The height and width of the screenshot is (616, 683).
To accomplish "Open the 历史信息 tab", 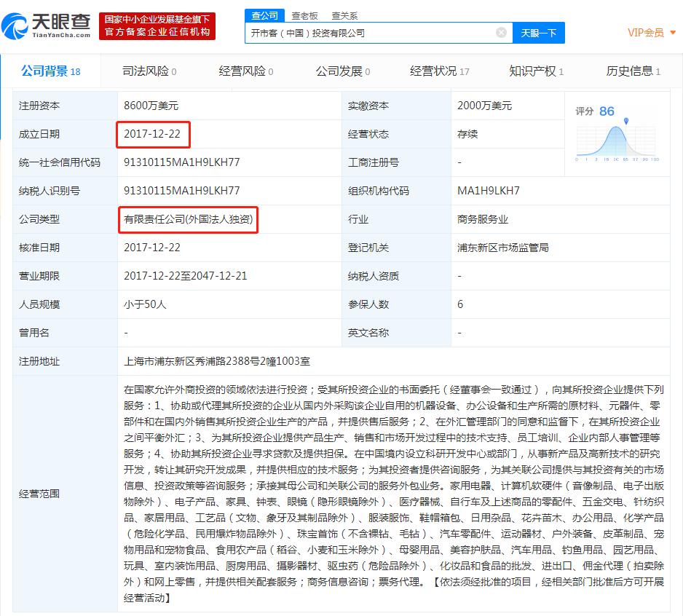I will (633, 71).
